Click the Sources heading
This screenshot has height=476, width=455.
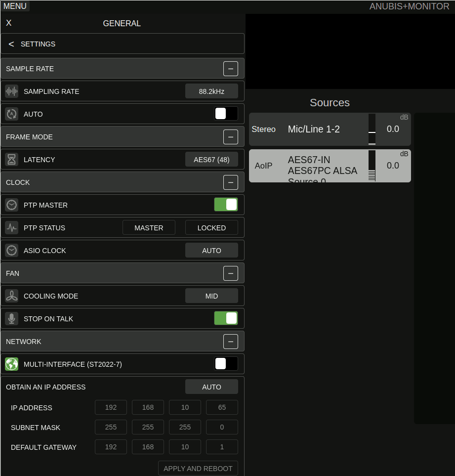pyautogui.click(x=330, y=103)
